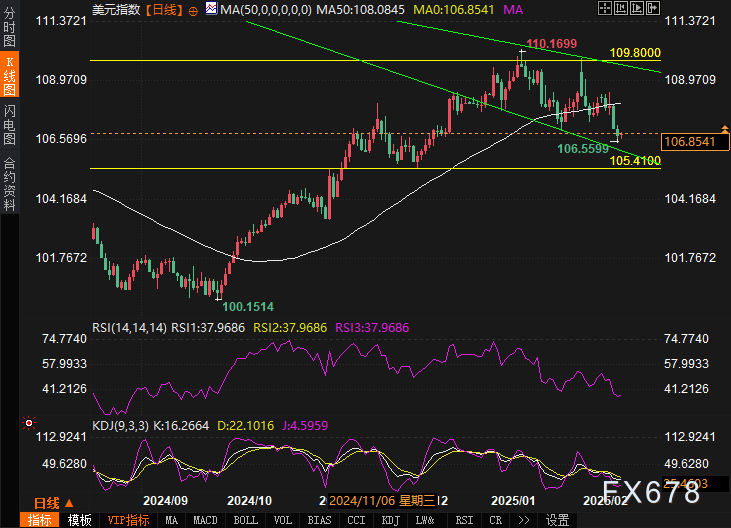Toggle the BOLL indicator
This screenshot has width=731, height=528.
(x=245, y=520)
